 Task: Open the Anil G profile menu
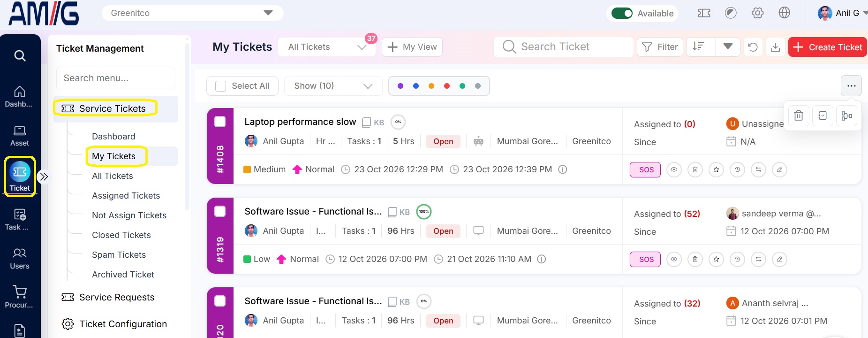(x=842, y=13)
